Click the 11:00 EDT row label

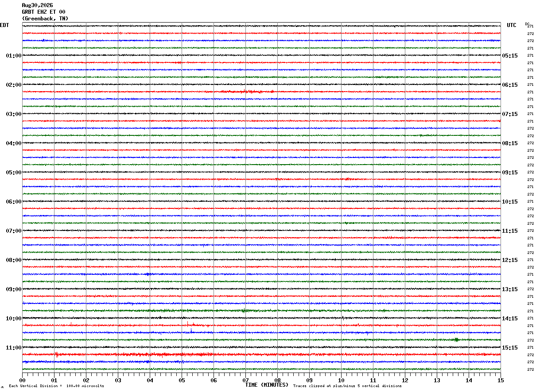coord(14,348)
